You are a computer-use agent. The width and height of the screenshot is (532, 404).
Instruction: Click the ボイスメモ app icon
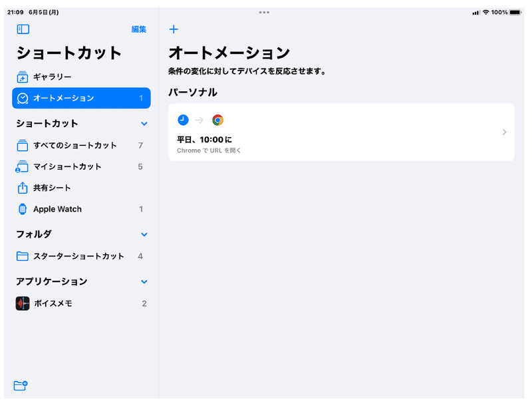click(23, 303)
